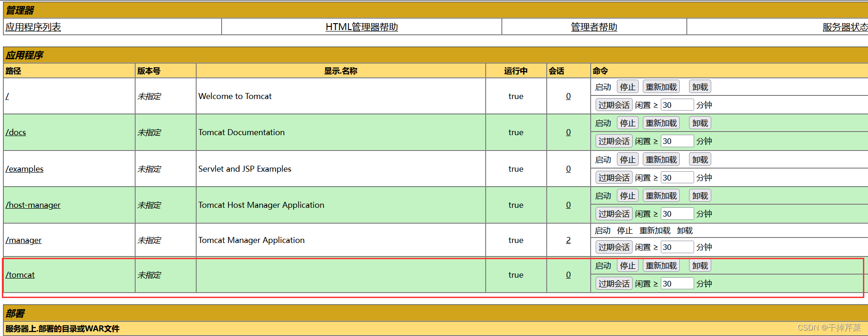Open the /host-manager path link
Viewport: 868px width, 336px height.
[x=33, y=205]
